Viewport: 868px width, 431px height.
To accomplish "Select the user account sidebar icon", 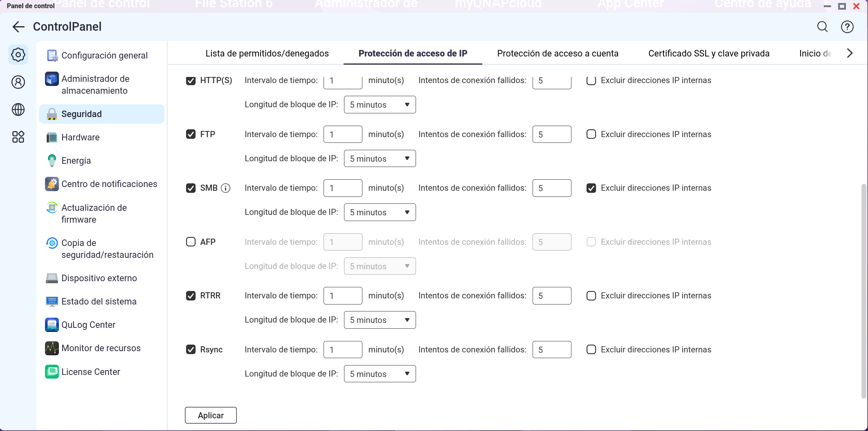I will (x=18, y=82).
